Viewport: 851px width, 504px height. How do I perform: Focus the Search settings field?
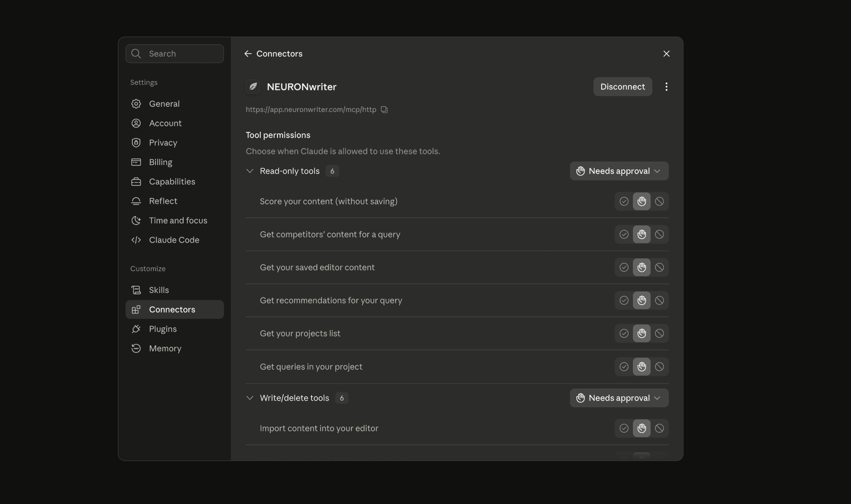click(175, 54)
